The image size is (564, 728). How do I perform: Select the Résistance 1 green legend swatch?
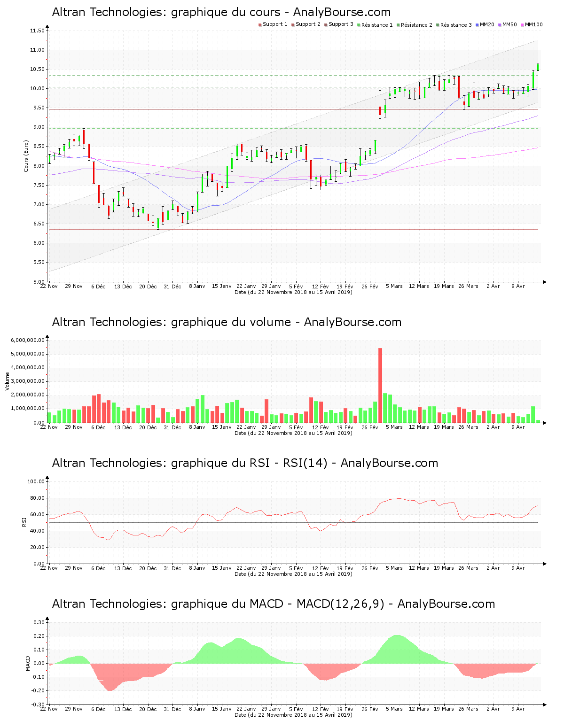click(359, 25)
